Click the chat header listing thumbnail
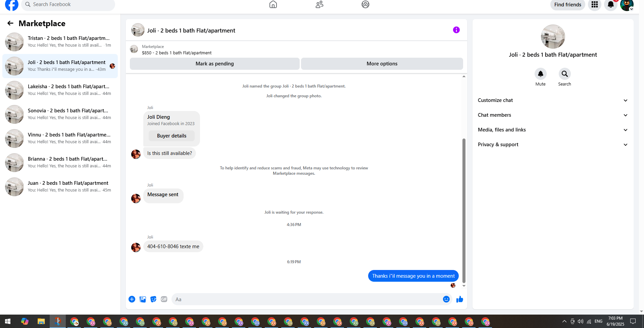This screenshot has width=644, height=328. point(138,30)
